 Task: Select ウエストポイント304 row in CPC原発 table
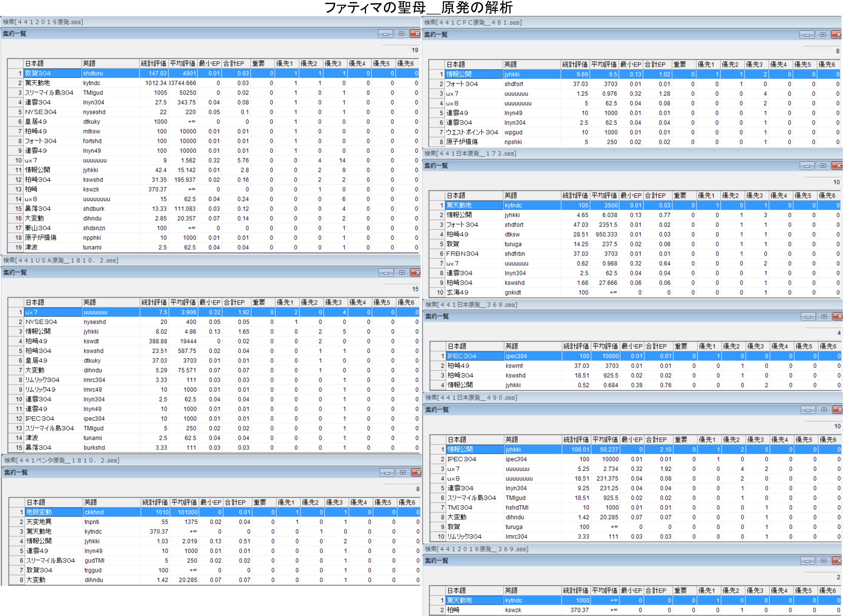[x=472, y=132]
